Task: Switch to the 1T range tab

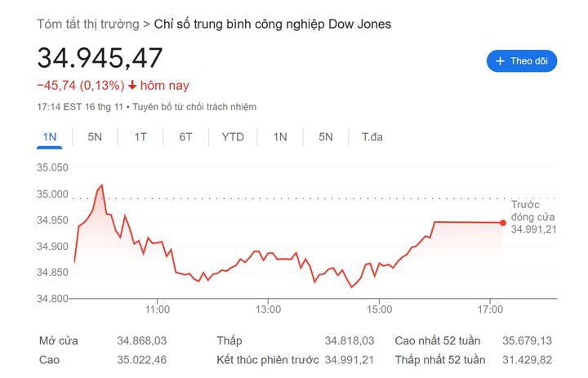Action: 140,136
